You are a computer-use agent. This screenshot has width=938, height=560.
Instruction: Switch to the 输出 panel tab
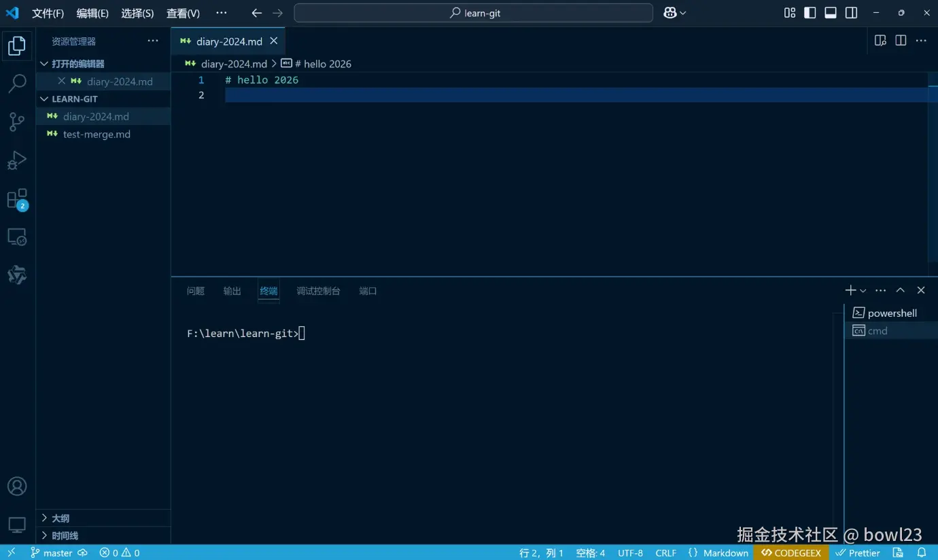coord(232,291)
